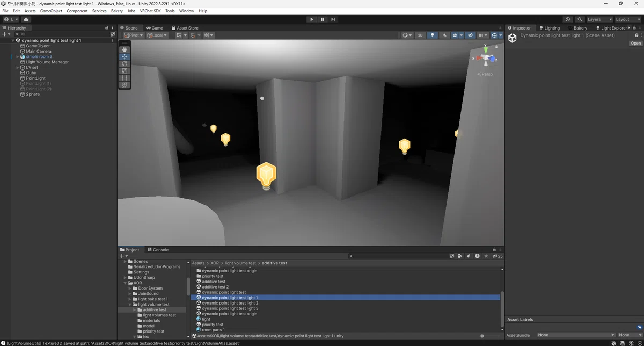Click the cache server icon in status bar
644x346 pixels.
(623, 343)
